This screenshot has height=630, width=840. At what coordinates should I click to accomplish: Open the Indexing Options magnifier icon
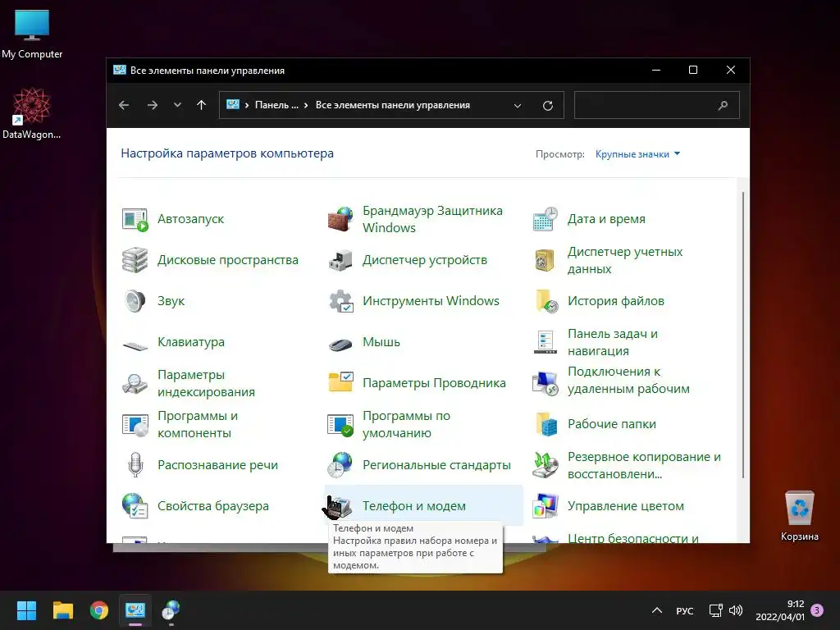tap(135, 383)
